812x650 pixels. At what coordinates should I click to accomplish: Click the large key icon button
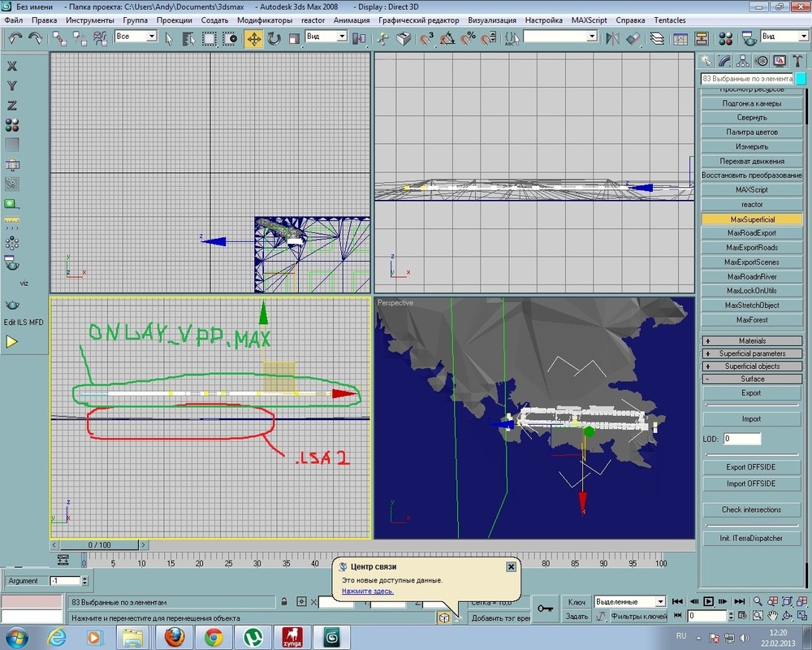point(545,609)
